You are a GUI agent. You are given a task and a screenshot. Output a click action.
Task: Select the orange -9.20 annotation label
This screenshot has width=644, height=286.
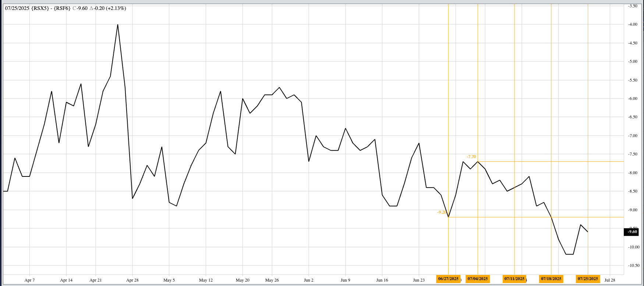[442, 212]
